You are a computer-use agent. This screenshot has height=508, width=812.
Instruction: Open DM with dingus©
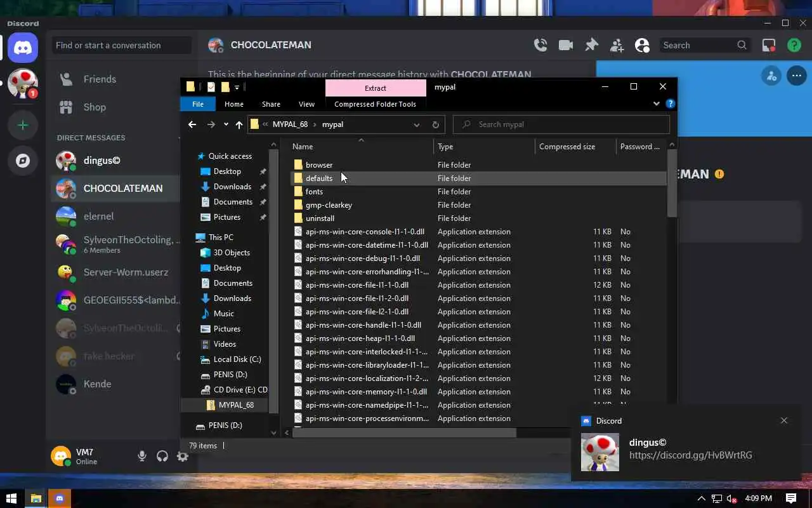(115, 161)
